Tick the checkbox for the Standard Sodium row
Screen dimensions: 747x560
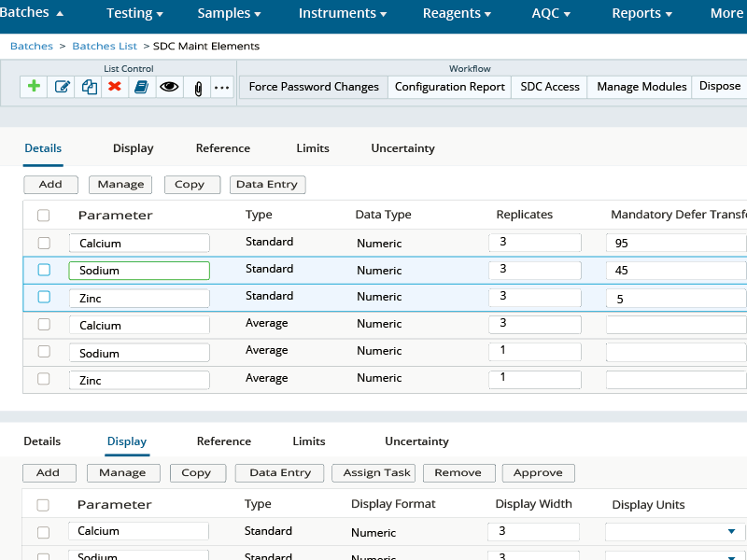coord(44,270)
